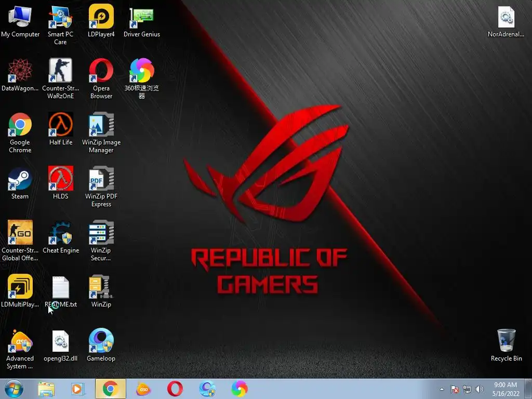Open the clock showing 9:00 AM
Image resolution: width=532 pixels, height=399 pixels.
point(506,389)
